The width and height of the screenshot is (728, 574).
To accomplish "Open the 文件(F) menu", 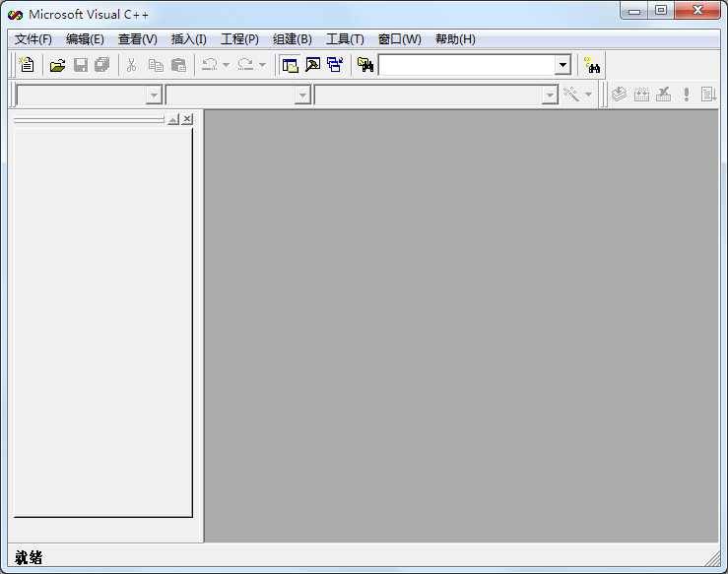I will (x=33, y=39).
